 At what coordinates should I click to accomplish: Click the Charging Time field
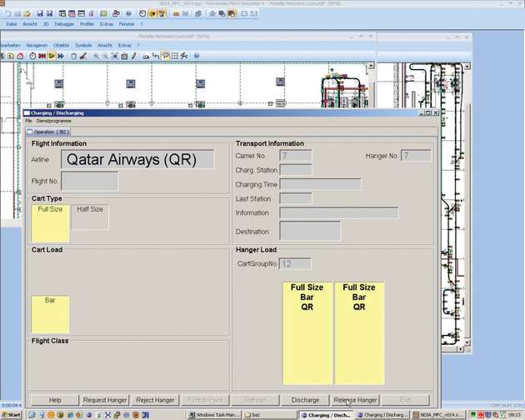tap(321, 184)
